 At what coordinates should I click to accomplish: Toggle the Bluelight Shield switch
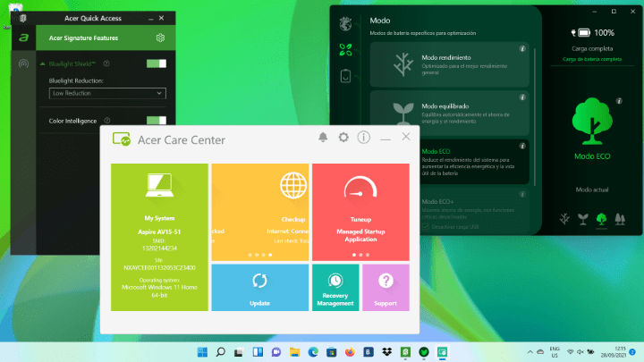tap(157, 63)
